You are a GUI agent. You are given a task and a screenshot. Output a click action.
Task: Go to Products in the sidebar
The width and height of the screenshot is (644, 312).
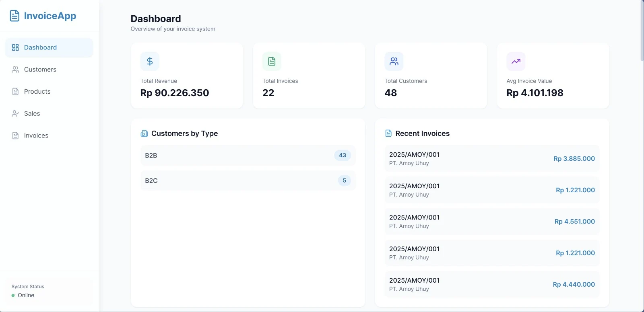49,92
